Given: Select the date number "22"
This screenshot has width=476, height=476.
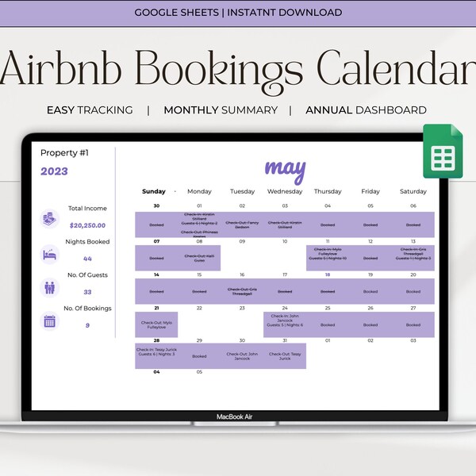Looking at the screenshot, I should (x=199, y=308).
